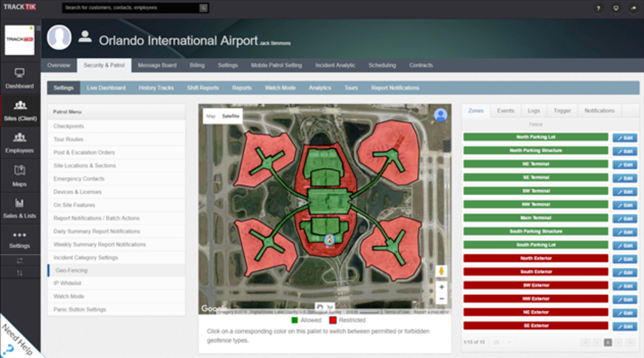Click the Google account avatar on the map
Screen dimensions: 644x358
click(440, 115)
